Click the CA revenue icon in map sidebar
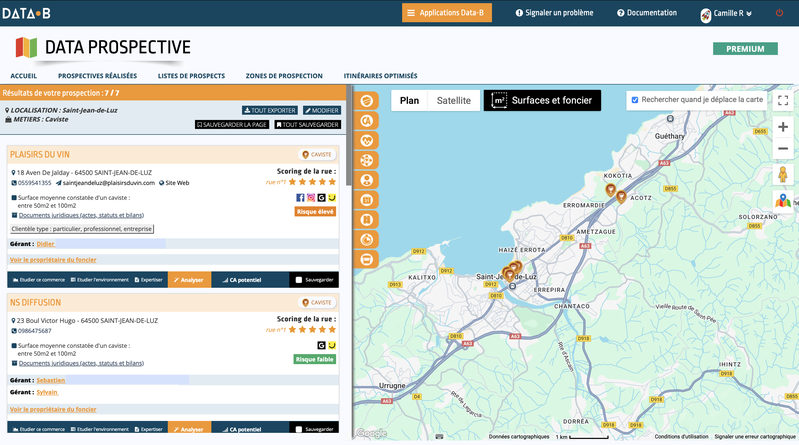The width and height of the screenshot is (799, 445). coord(366,121)
